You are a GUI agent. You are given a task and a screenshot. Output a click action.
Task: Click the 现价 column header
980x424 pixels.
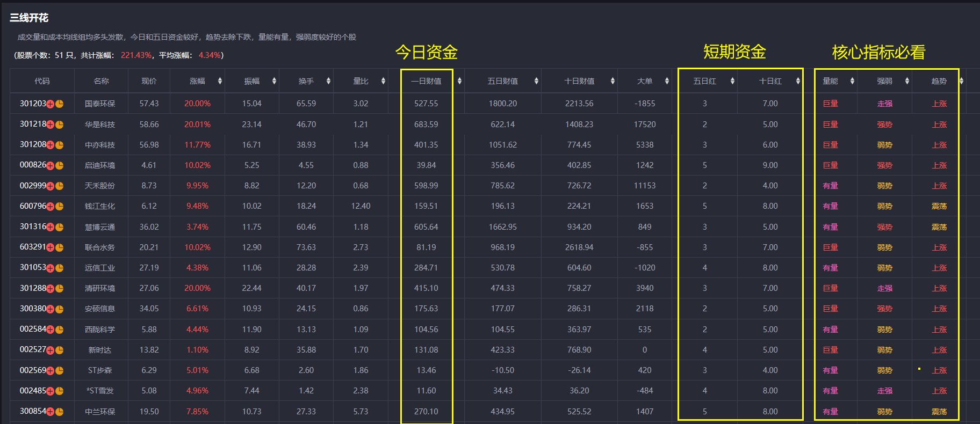pyautogui.click(x=149, y=81)
